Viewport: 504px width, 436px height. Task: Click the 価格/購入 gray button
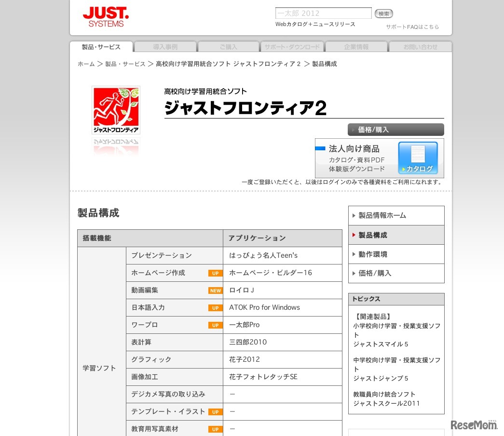(x=395, y=129)
